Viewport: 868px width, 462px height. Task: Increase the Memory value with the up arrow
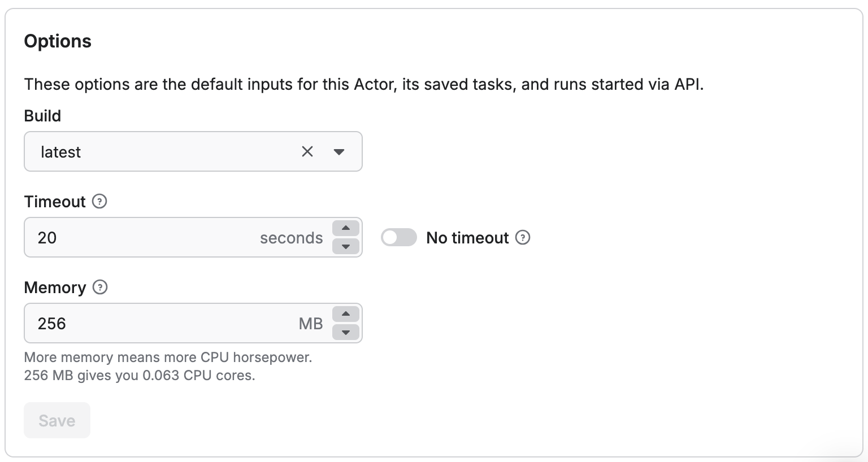(x=345, y=314)
